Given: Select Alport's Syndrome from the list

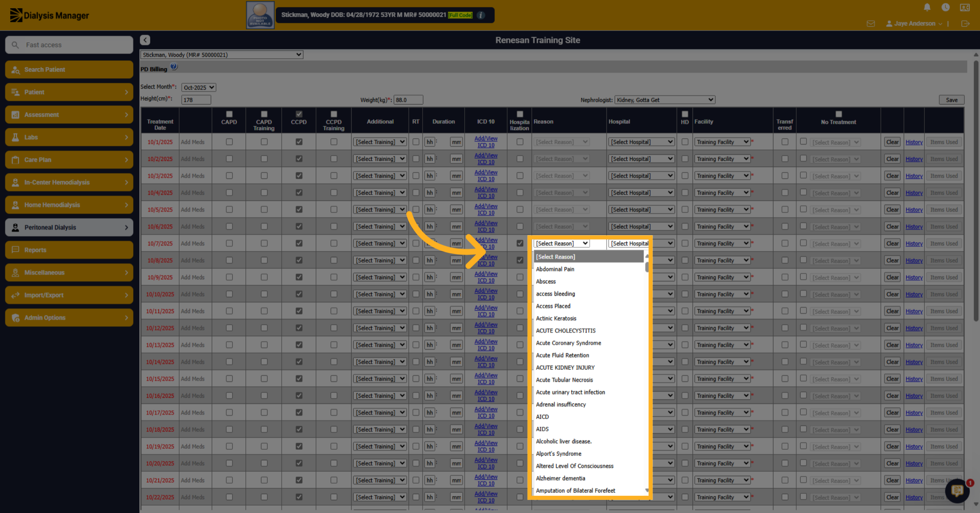Looking at the screenshot, I should click(x=588, y=453).
